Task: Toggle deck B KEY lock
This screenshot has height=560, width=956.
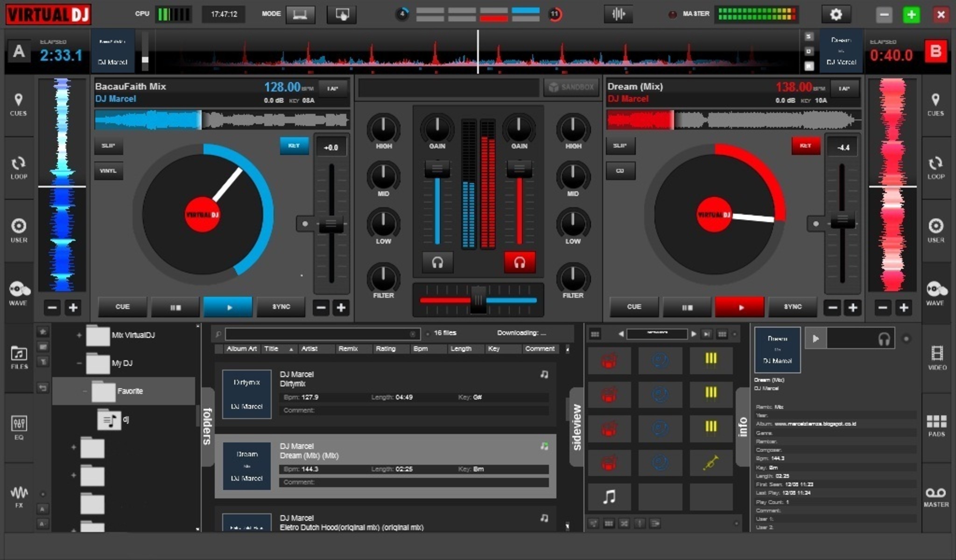Action: coord(806,146)
